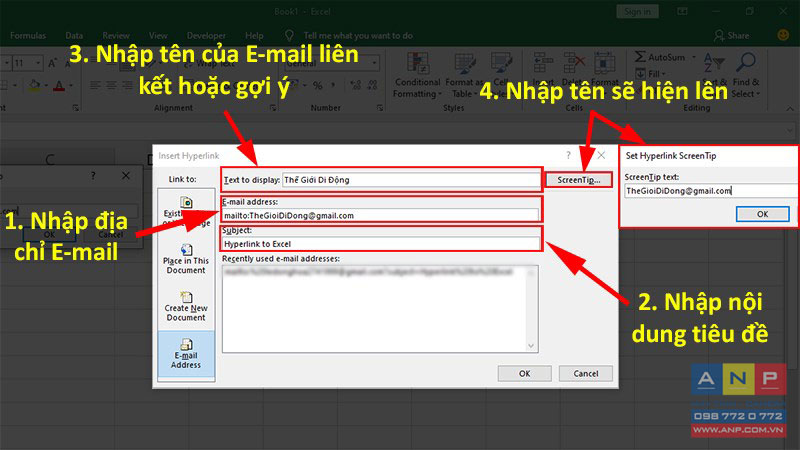This screenshot has width=800, height=450.
Task: Click the fill color bucket
Action: point(34,86)
